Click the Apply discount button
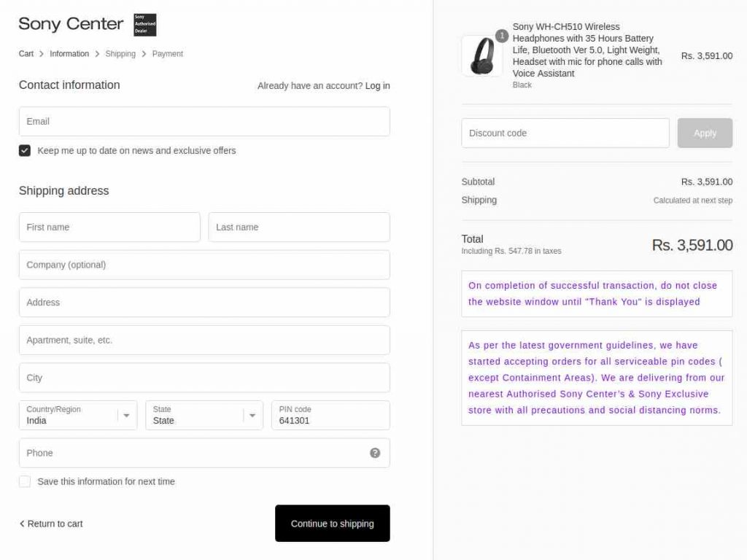Screen dimensions: 747x560 (705, 133)
